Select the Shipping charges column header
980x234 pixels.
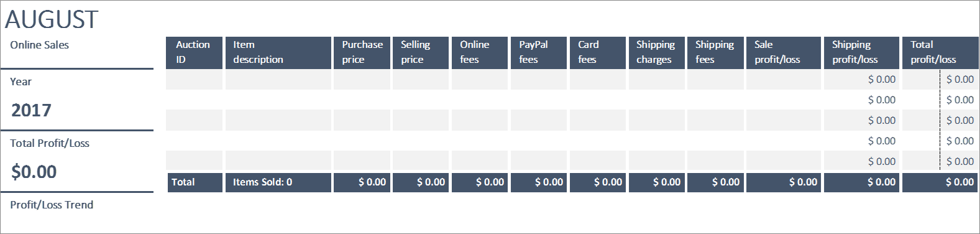point(657,52)
